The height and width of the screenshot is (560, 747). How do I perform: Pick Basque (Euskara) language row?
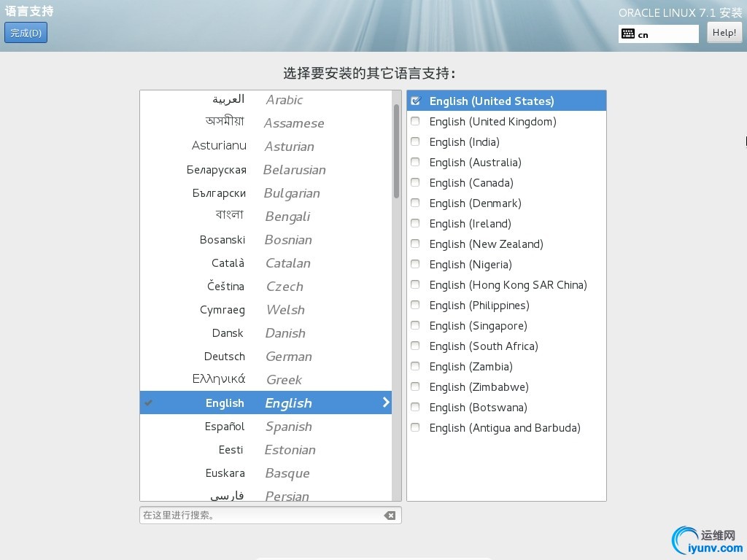[266, 472]
